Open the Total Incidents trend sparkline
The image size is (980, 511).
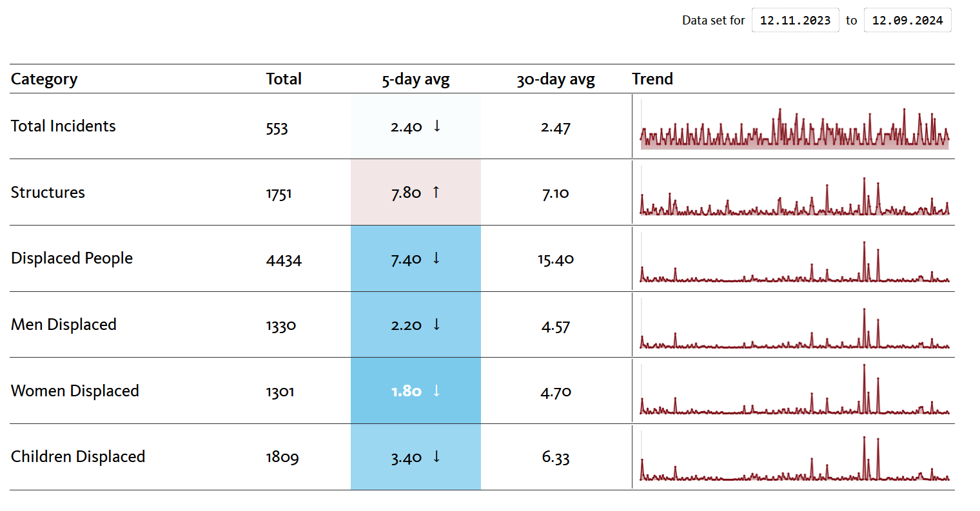point(794,128)
